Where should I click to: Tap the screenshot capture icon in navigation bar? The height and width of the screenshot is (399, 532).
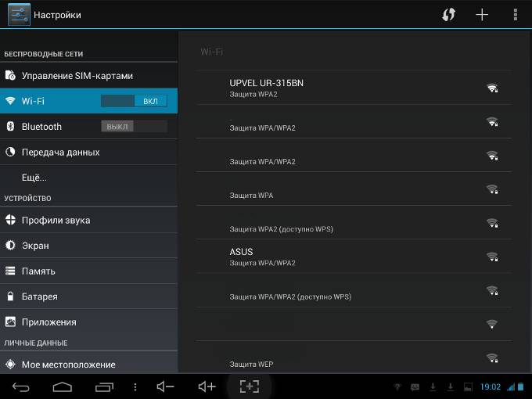click(249, 386)
